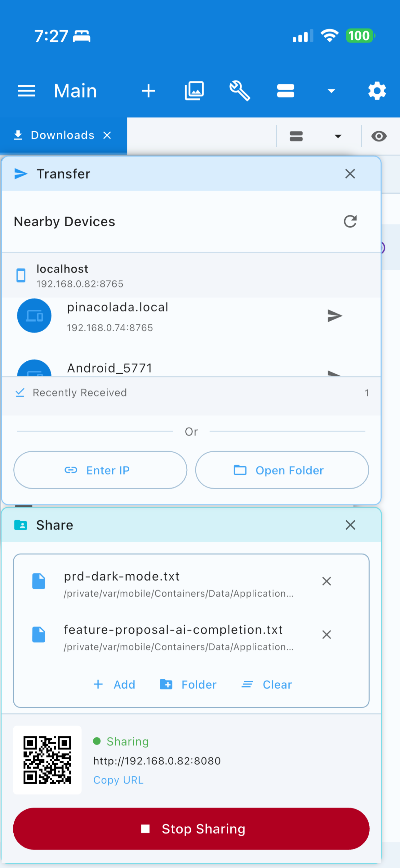Send to pinacolada.local device arrow
Viewport: 400px width, 868px height.
click(x=335, y=316)
